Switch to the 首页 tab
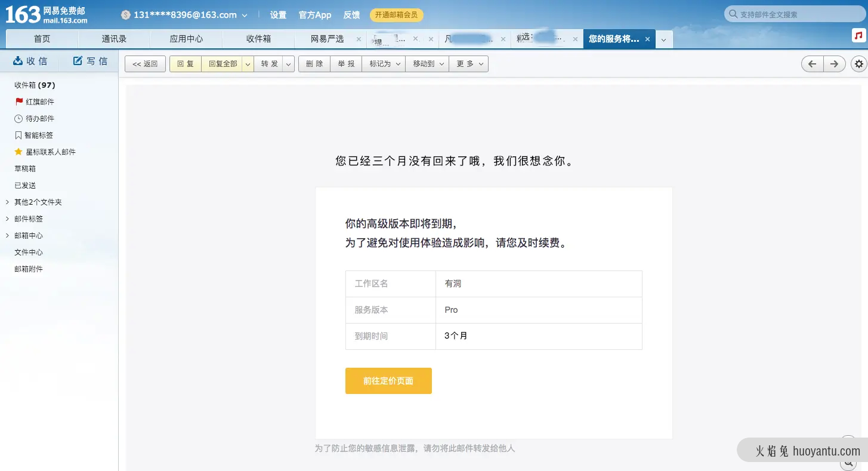 point(42,39)
